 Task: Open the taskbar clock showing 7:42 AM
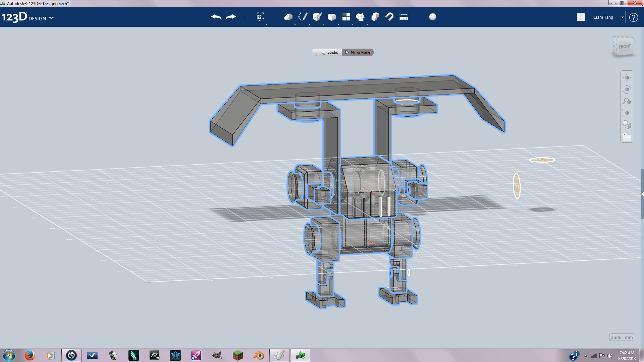click(x=627, y=356)
